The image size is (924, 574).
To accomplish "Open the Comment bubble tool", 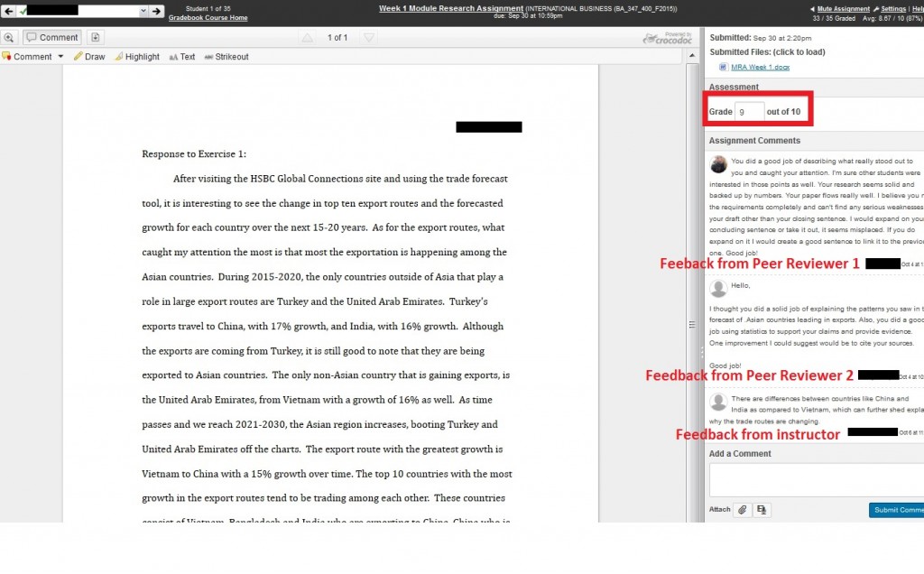I will [x=51, y=37].
